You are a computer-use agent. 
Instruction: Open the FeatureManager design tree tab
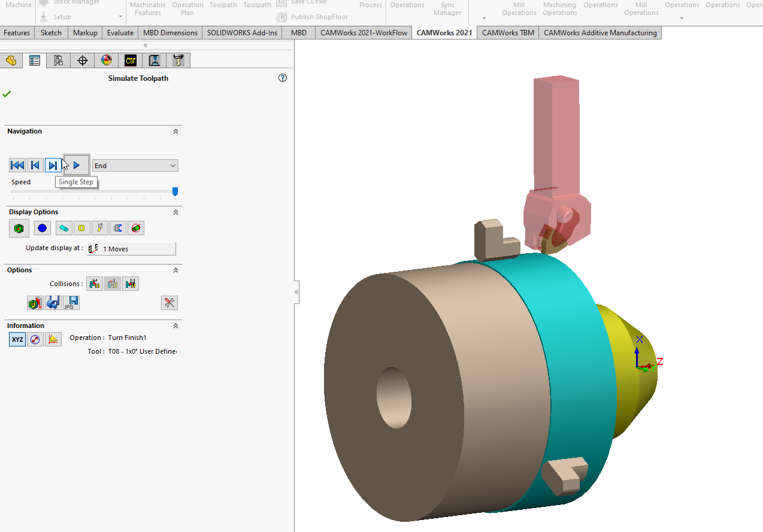11,60
